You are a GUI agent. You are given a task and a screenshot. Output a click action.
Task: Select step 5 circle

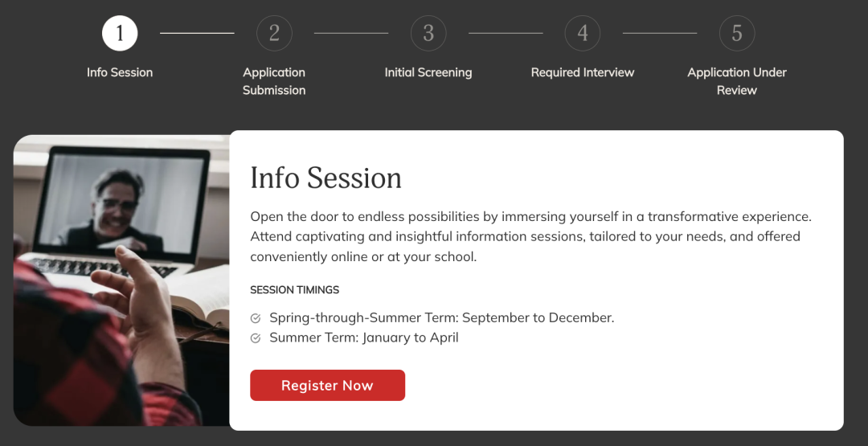point(737,33)
